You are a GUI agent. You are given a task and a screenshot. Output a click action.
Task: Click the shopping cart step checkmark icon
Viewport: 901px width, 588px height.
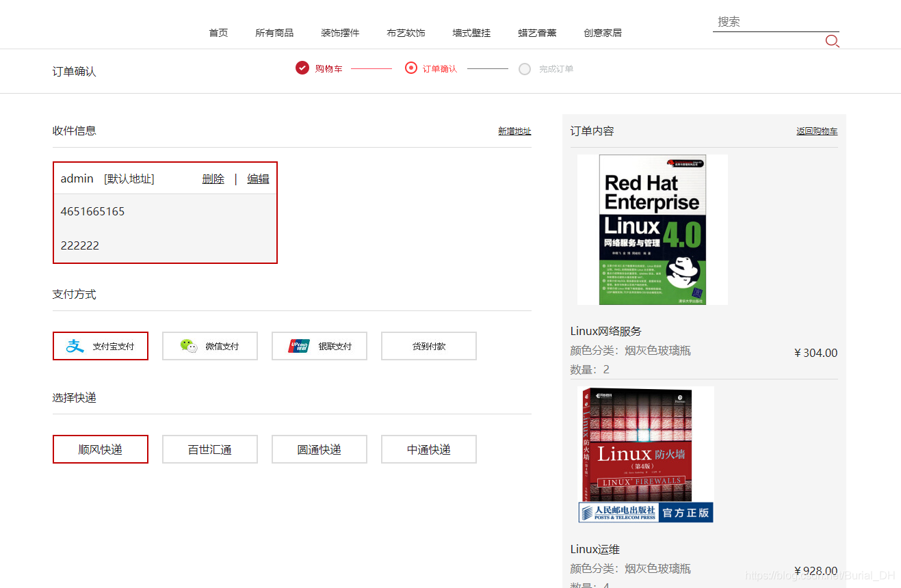point(302,68)
